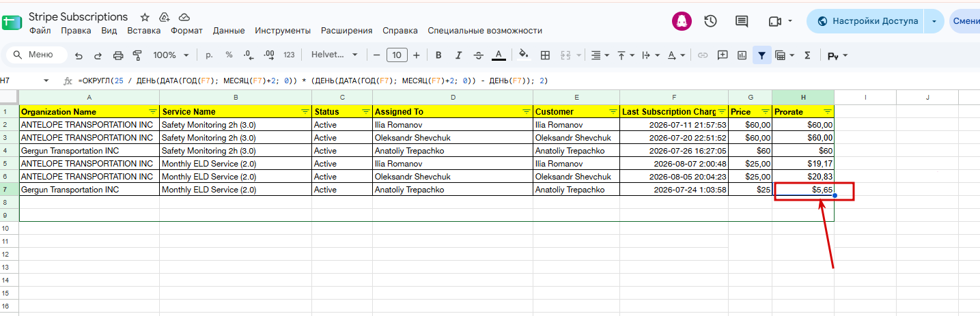Open filter for Service Name column

coord(305,111)
